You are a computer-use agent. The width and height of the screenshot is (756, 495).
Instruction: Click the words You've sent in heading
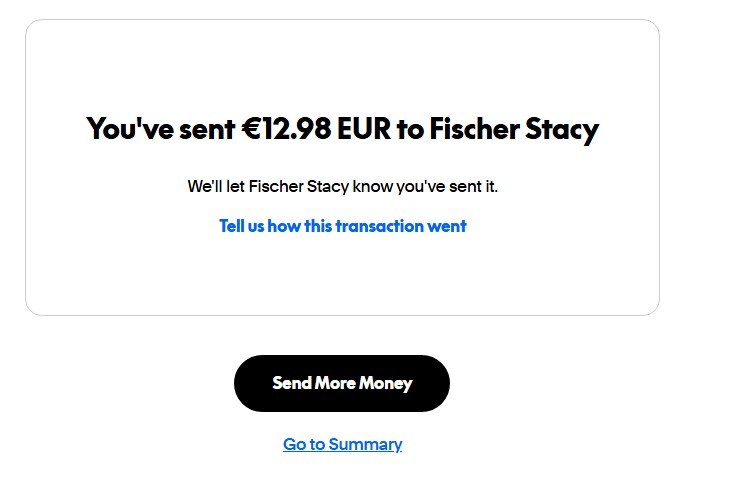coord(160,129)
